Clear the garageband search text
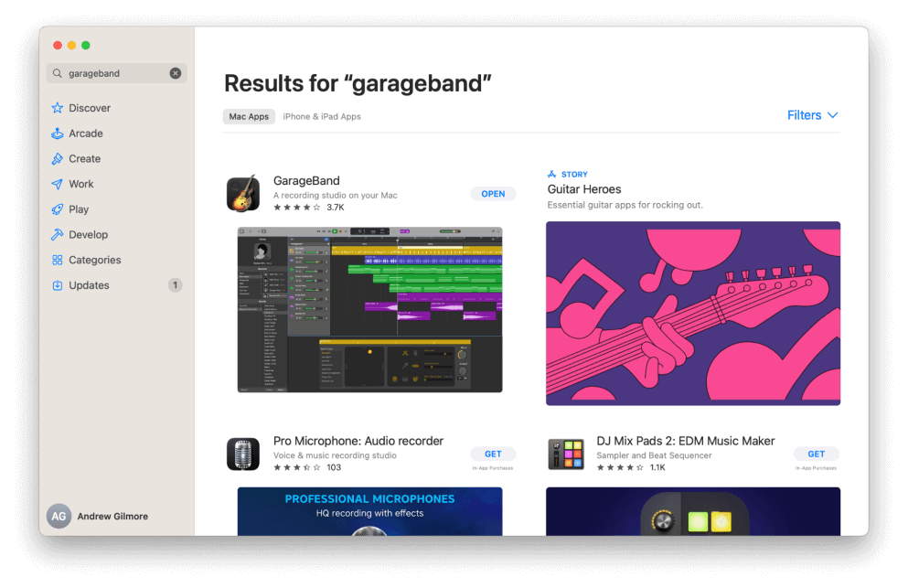This screenshot has width=908, height=588. (176, 73)
